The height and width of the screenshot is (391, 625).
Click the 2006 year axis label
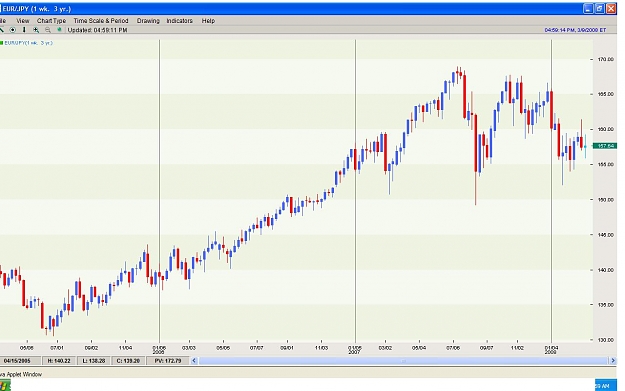tap(158, 352)
